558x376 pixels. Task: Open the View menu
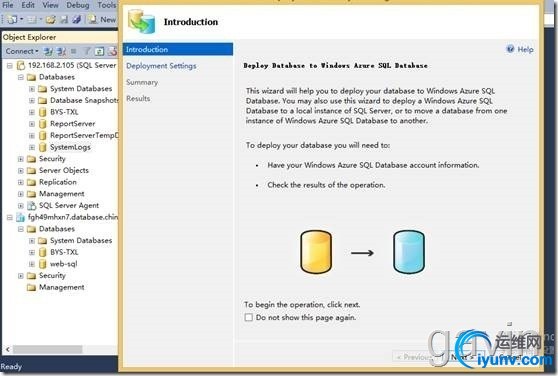coord(50,5)
